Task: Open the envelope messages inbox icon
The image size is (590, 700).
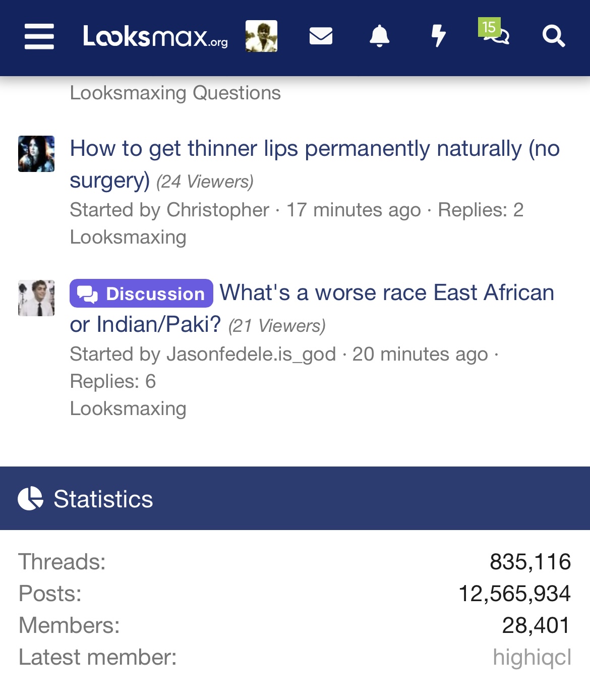Action: point(321,36)
